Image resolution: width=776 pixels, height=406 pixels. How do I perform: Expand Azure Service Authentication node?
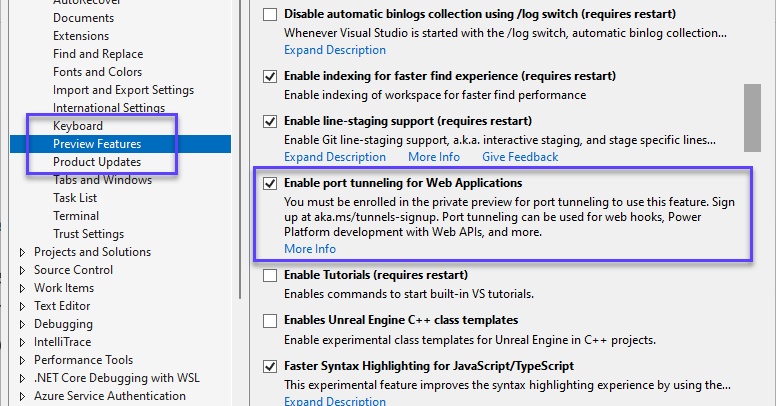pyautogui.click(x=22, y=396)
